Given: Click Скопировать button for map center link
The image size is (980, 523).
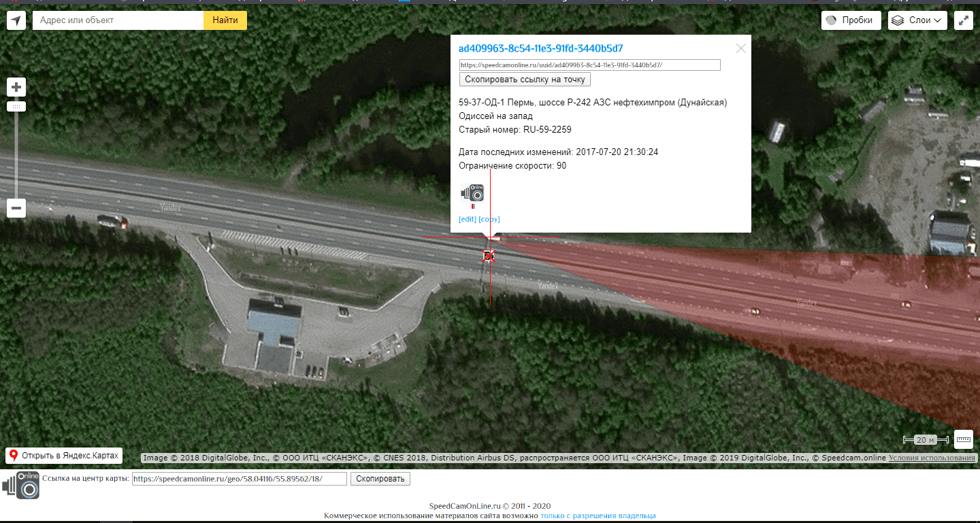Looking at the screenshot, I should [380, 479].
